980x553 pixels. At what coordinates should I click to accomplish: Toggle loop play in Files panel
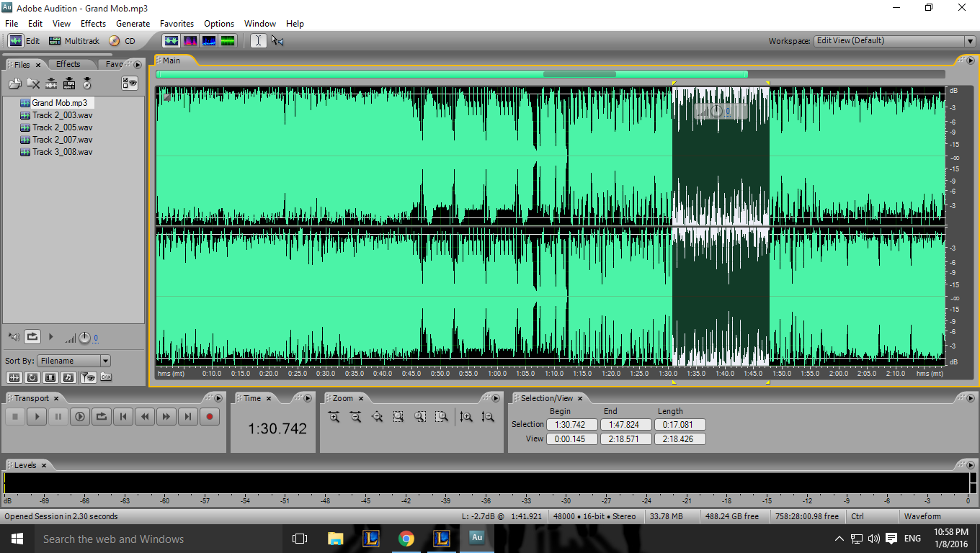[x=32, y=336]
